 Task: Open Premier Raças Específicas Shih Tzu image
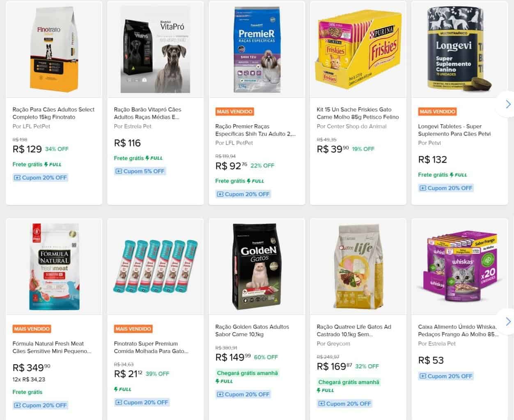point(257,50)
